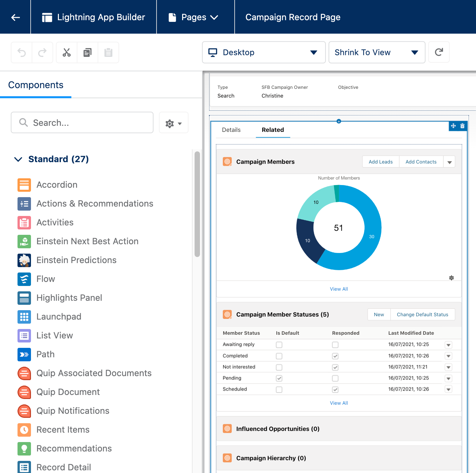Viewport: 476px width, 473px height.
Task: Open the Desktop form factor dropdown
Action: (264, 52)
